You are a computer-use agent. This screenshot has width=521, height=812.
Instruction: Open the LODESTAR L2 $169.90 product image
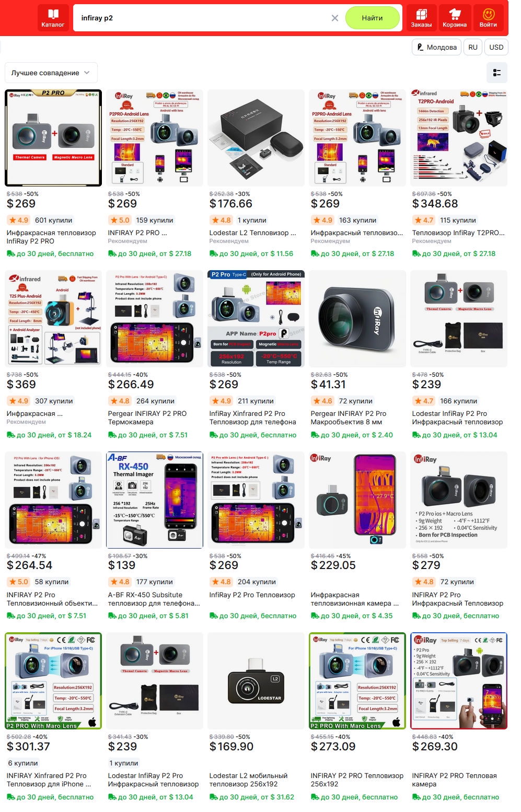(x=256, y=681)
